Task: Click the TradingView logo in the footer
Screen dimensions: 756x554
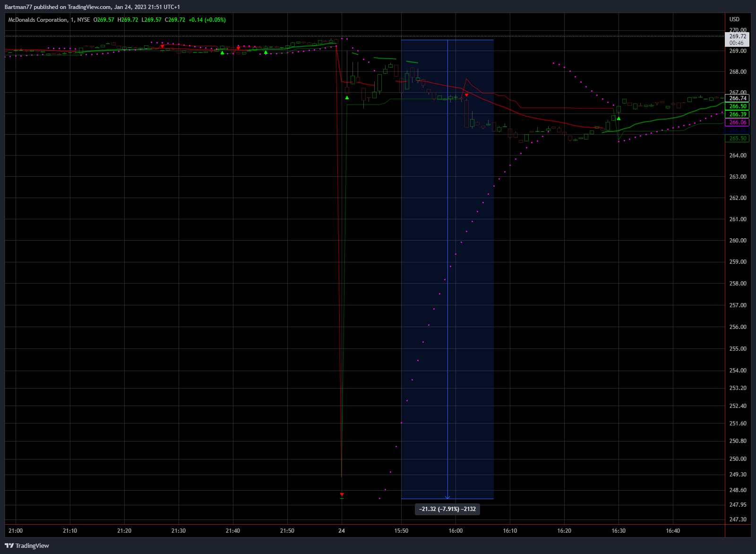Action: 27,545
